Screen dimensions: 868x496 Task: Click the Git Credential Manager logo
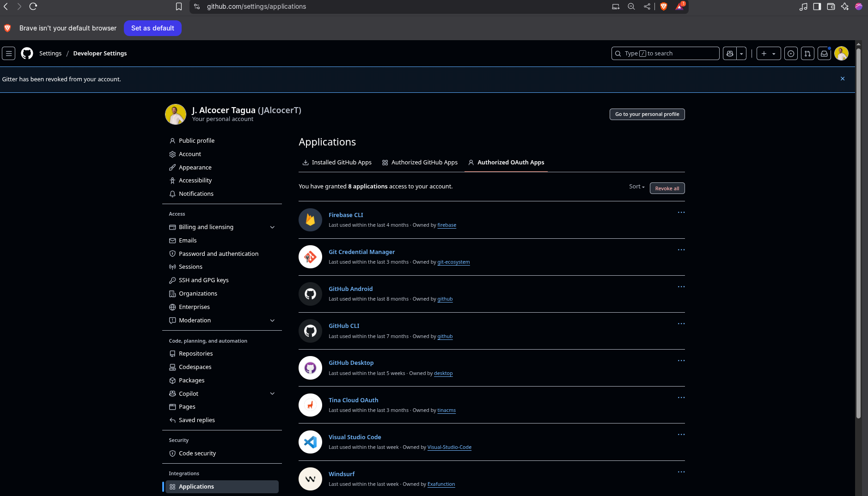click(x=310, y=257)
